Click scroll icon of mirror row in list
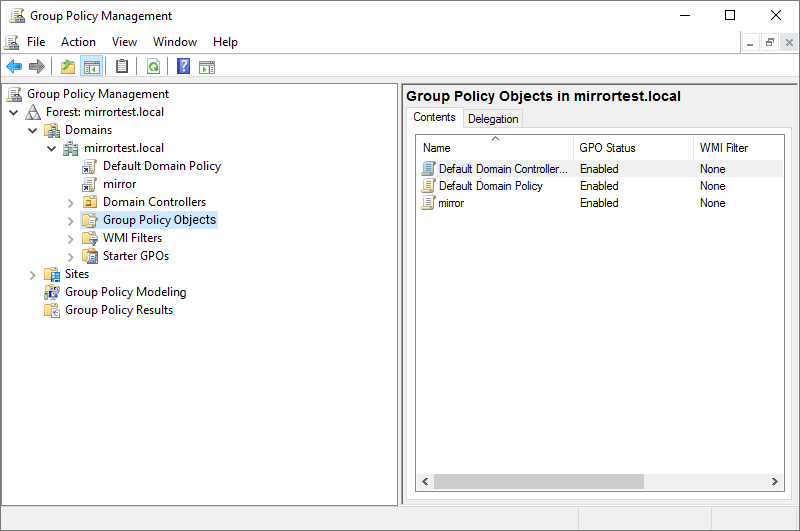800x531 pixels. click(x=428, y=203)
